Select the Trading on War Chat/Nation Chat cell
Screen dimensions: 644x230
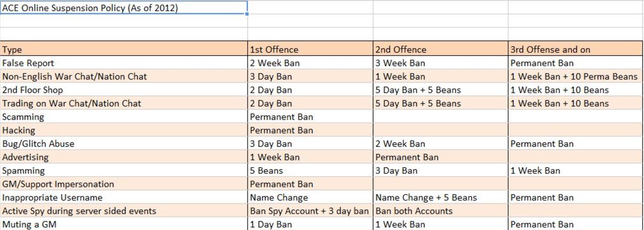tap(124, 103)
